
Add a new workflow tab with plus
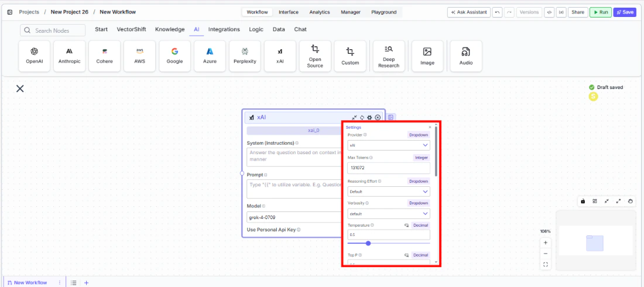click(86, 283)
